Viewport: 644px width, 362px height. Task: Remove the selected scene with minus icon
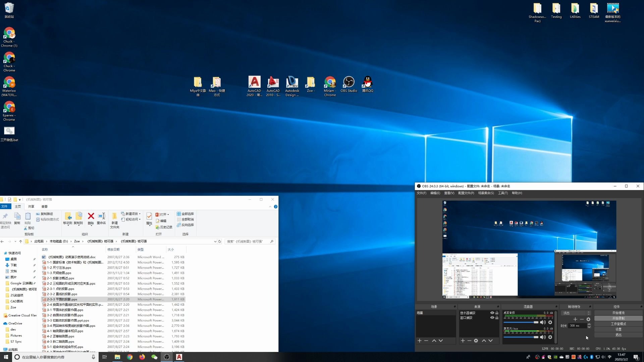tap(426, 341)
